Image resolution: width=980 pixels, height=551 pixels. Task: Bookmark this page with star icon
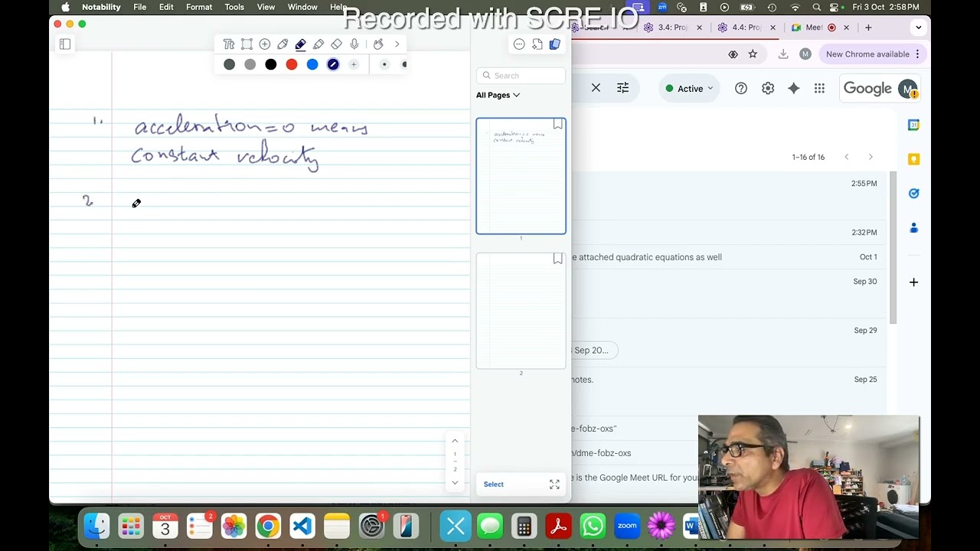pyautogui.click(x=753, y=54)
